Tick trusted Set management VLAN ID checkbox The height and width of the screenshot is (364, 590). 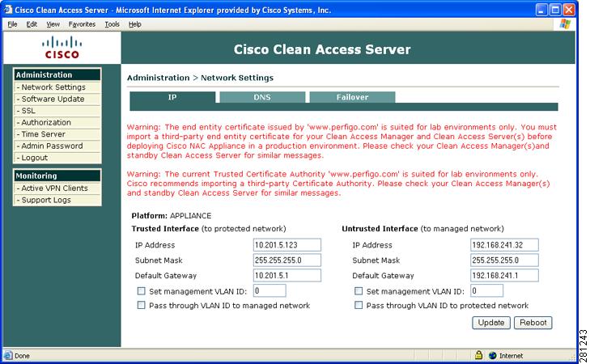(x=141, y=291)
